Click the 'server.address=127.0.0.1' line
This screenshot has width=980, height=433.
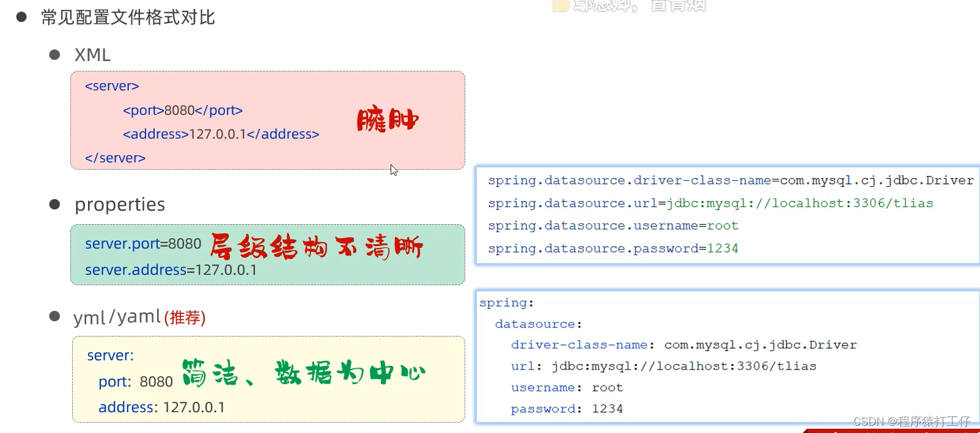tap(171, 270)
